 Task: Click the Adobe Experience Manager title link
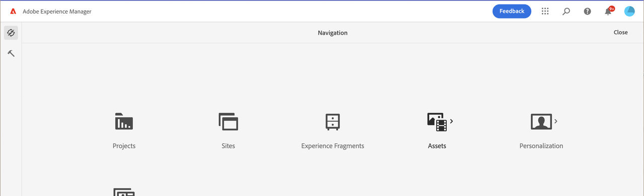click(57, 12)
